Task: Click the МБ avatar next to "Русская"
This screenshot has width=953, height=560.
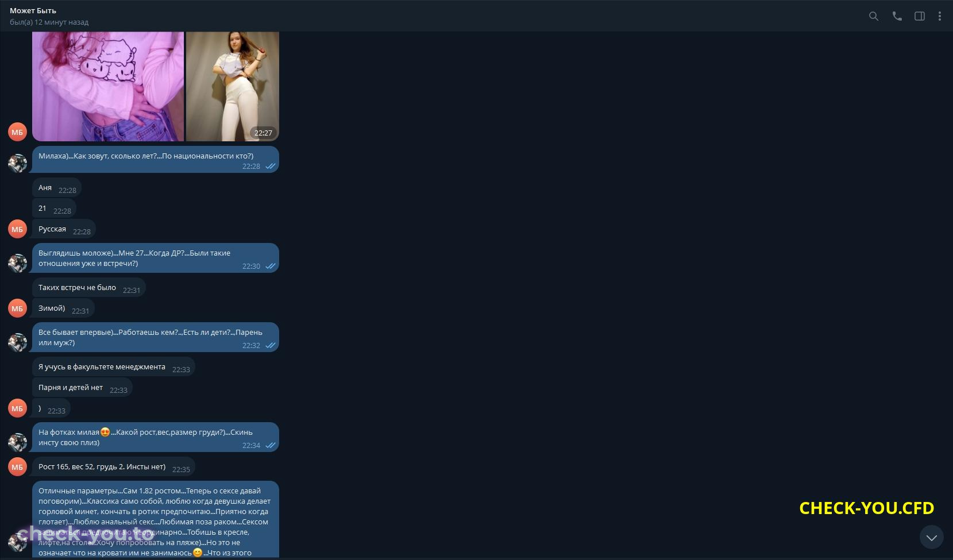Action: click(17, 229)
